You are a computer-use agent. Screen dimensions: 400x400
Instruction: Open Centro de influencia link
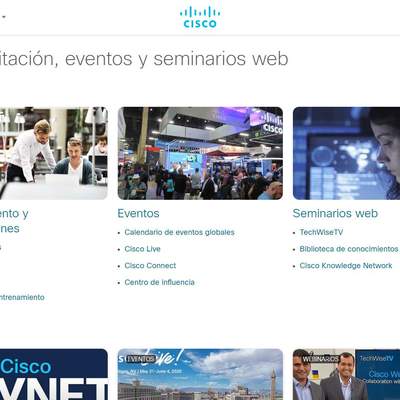(159, 282)
